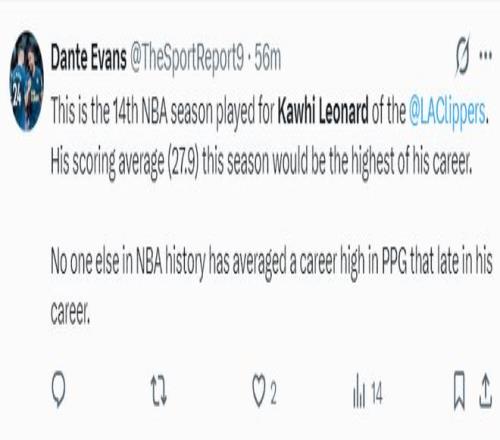Open Dante Evans profile picture
Image resolution: width=500 pixels, height=440 pixels.
(x=26, y=81)
